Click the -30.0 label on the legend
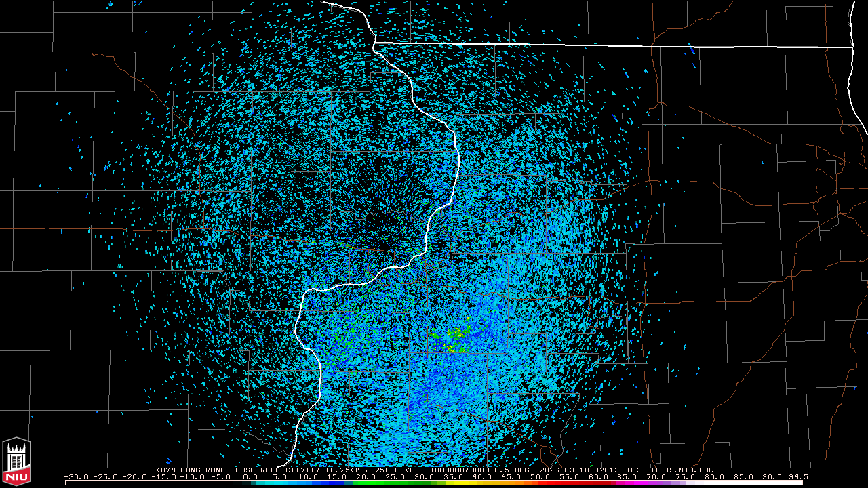This screenshot has height=488, width=868. (x=76, y=476)
